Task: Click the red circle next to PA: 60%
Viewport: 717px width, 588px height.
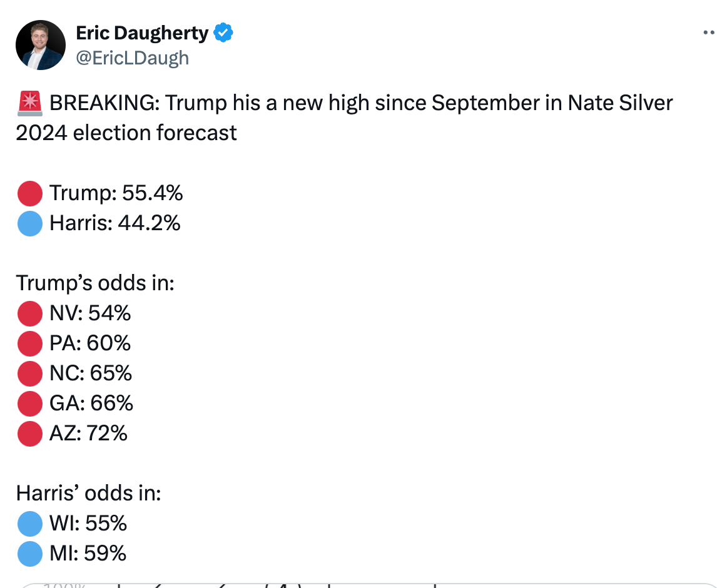Action: pos(29,343)
